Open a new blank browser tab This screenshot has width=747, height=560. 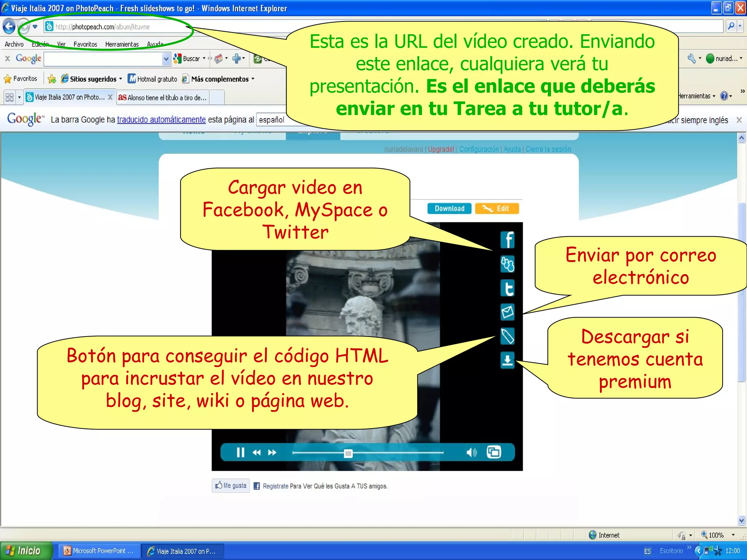(217, 98)
